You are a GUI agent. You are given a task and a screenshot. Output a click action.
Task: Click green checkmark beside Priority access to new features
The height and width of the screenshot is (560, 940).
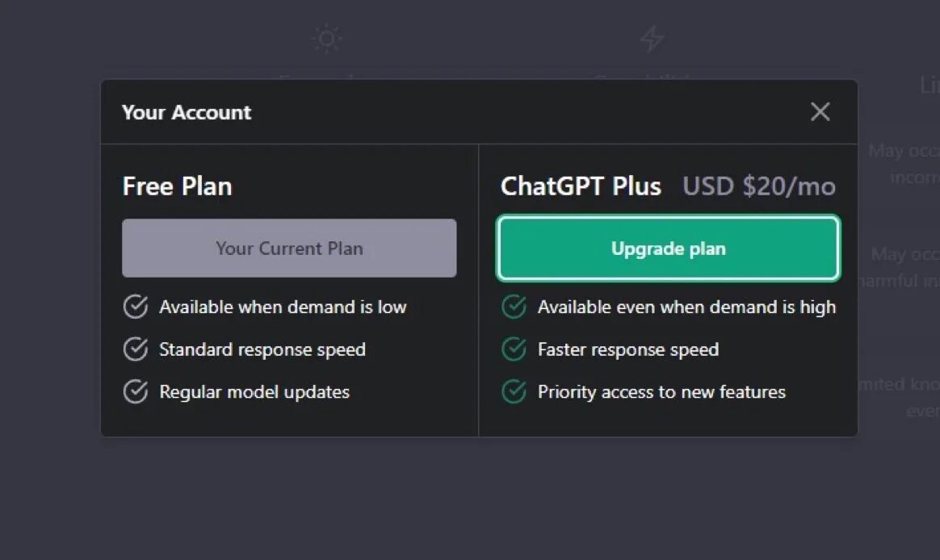514,392
